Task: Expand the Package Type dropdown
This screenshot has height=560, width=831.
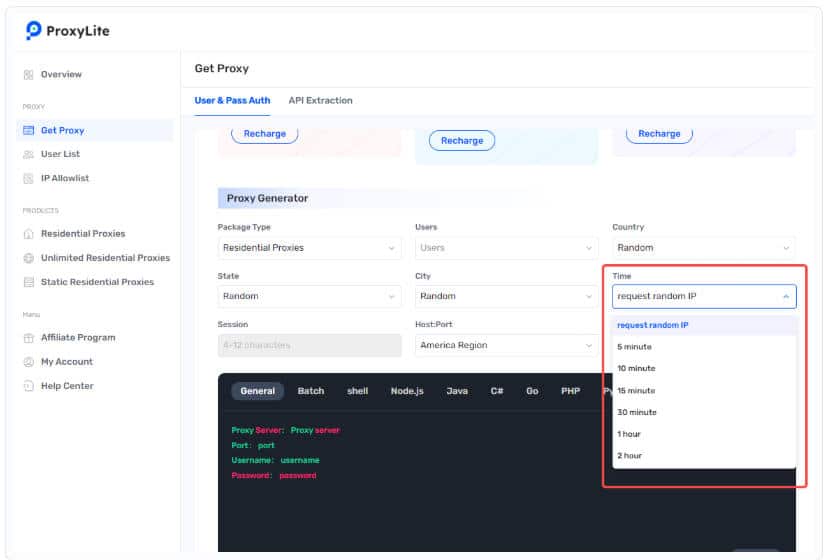Action: pyautogui.click(x=310, y=248)
